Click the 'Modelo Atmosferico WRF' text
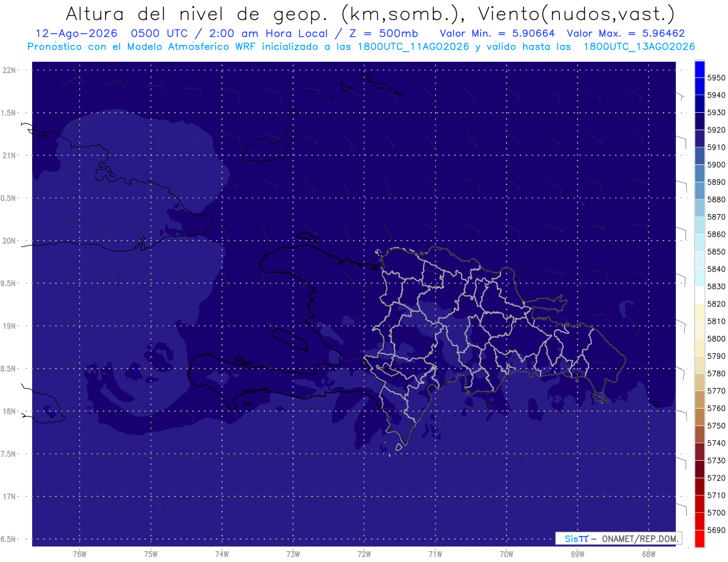 [193, 47]
